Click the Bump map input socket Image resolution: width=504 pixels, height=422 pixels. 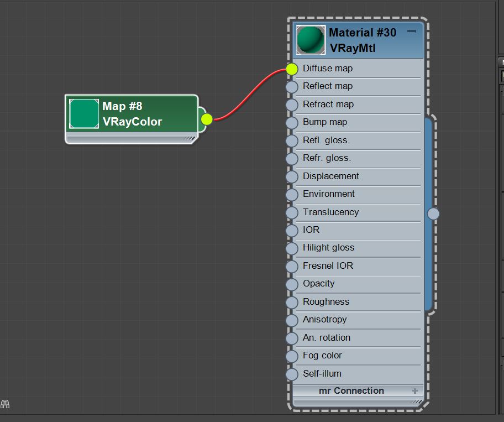[292, 123]
